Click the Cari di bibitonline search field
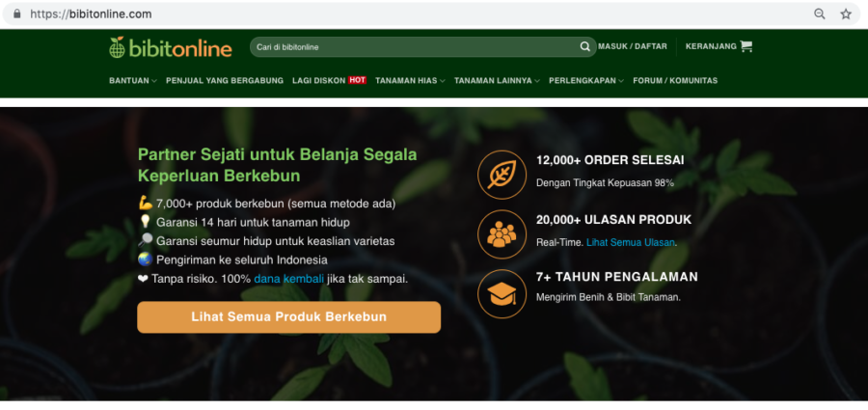Viewport: 868px width, 410px height. click(415, 47)
